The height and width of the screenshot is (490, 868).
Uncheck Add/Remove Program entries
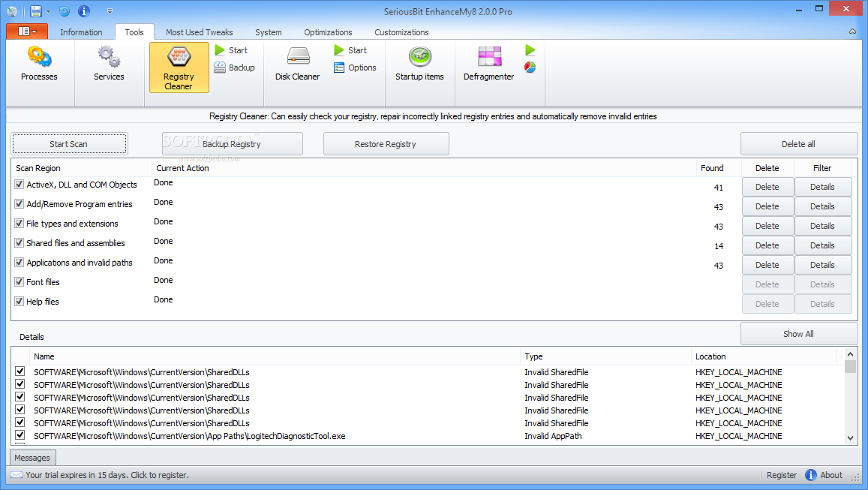(20, 204)
